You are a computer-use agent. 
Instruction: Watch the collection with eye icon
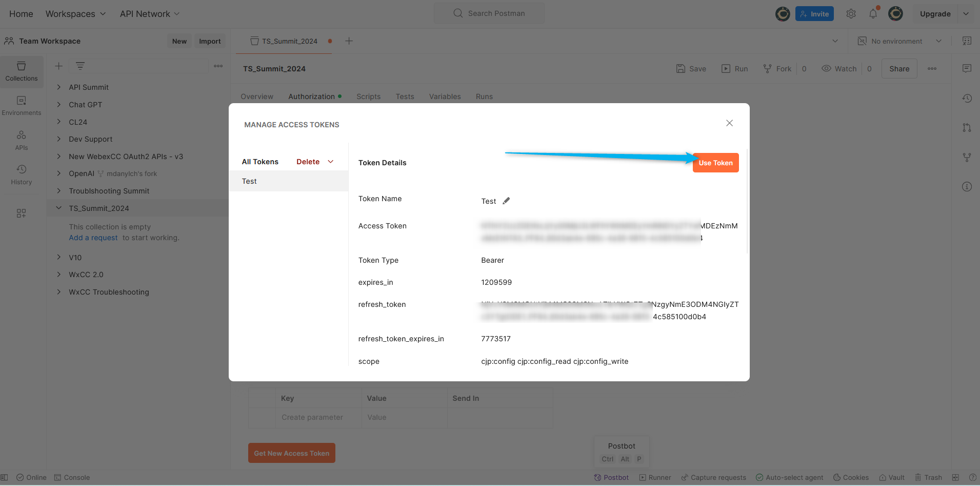point(839,68)
